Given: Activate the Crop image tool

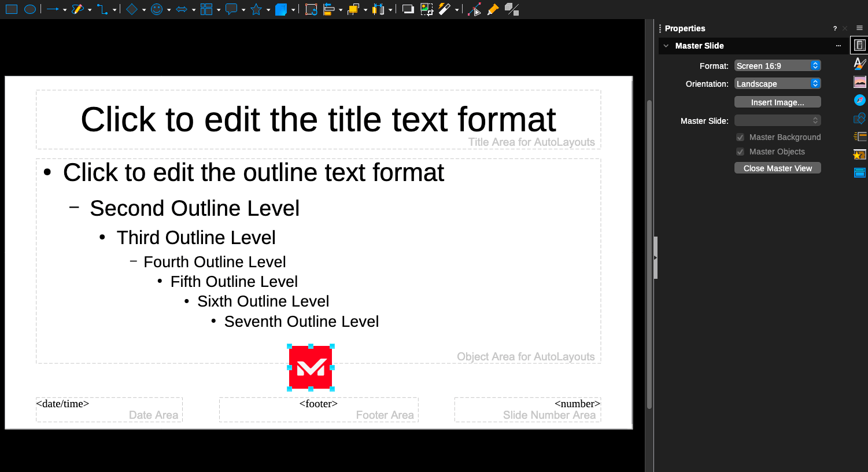Looking at the screenshot, I should click(x=427, y=9).
